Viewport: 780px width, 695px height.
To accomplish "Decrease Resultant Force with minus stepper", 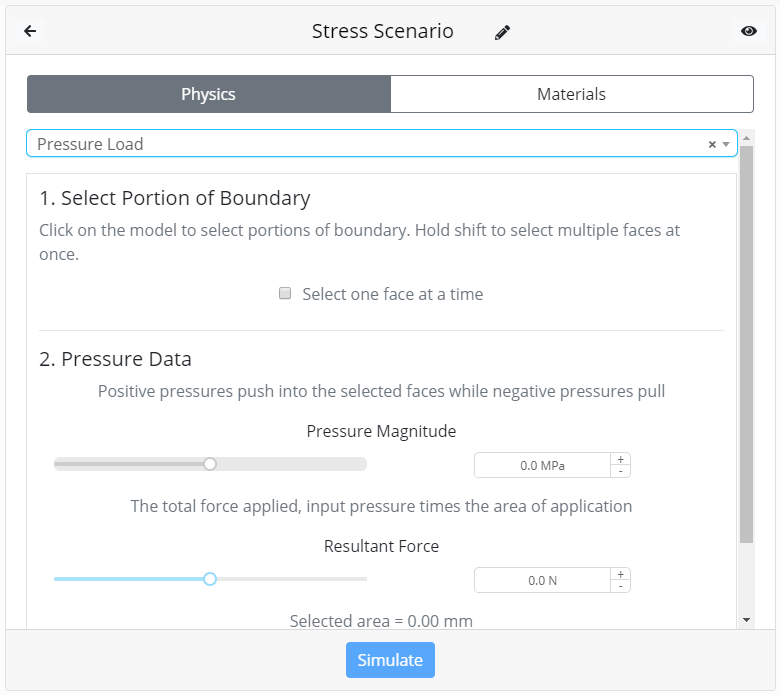I will 620,586.
